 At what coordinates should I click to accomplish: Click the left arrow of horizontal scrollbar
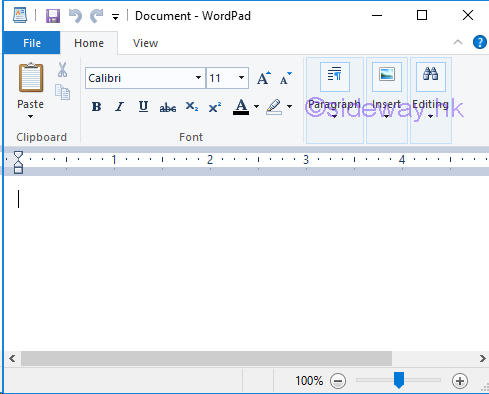(12, 359)
